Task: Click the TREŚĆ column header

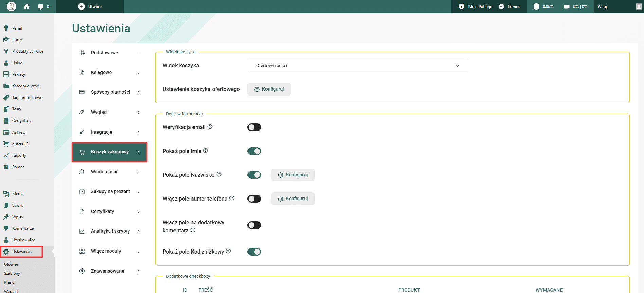Action: 206,290
